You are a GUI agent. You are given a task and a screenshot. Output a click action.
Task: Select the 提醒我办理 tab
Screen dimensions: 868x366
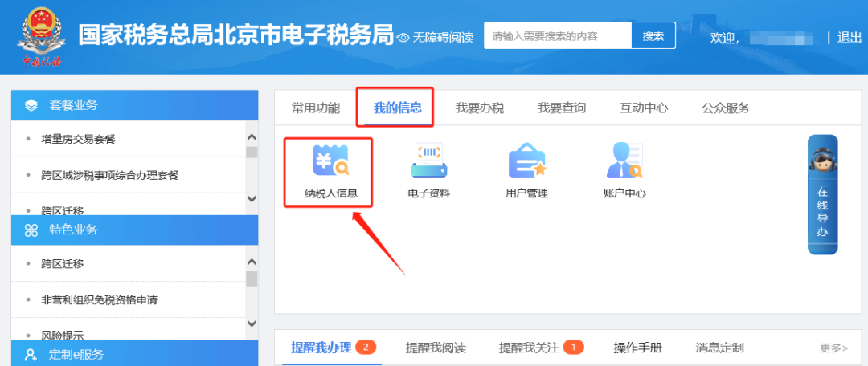(321, 348)
